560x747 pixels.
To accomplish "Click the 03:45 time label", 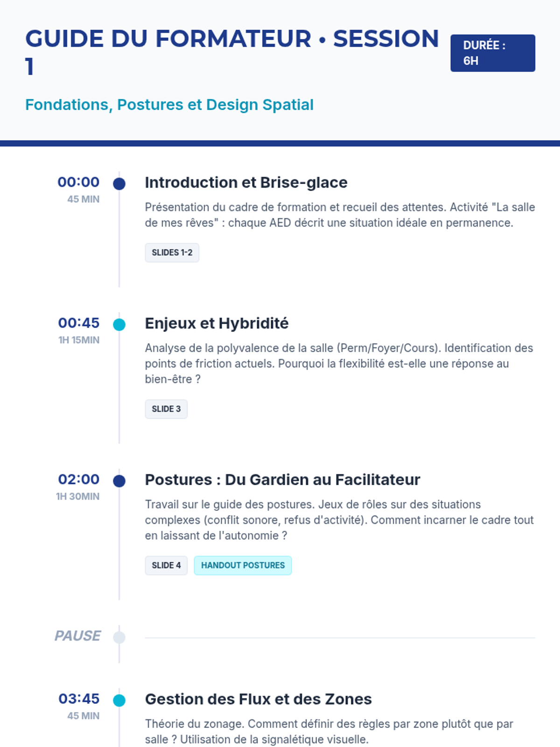I will 78,698.
